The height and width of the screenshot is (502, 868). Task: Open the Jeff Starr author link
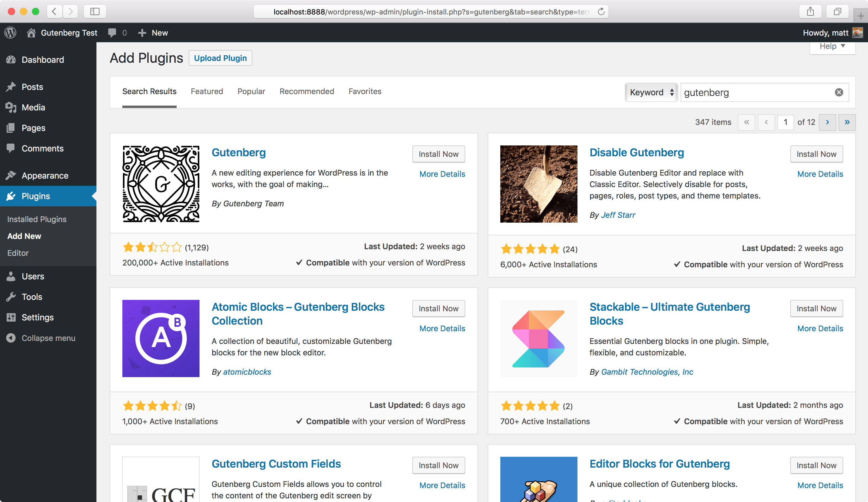[x=618, y=215]
